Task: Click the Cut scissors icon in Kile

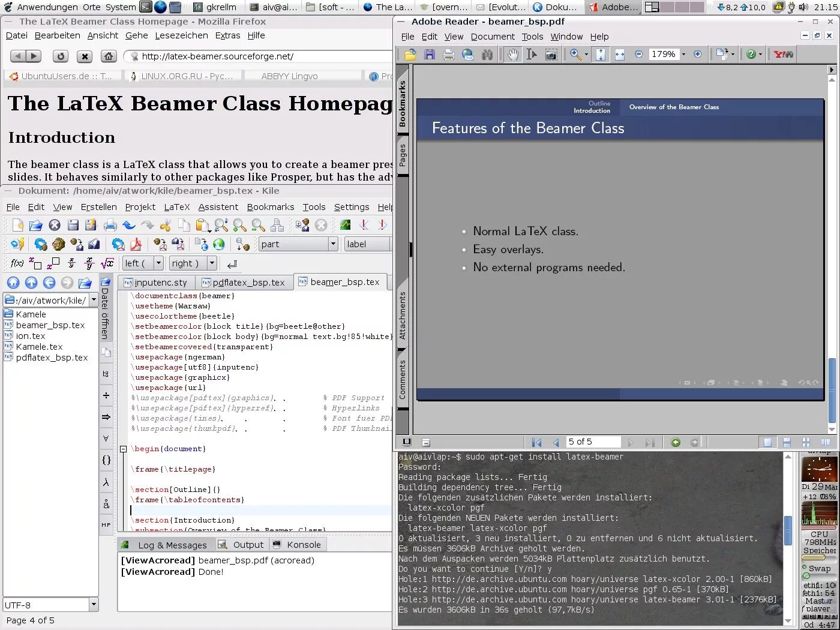Action: coord(166,225)
